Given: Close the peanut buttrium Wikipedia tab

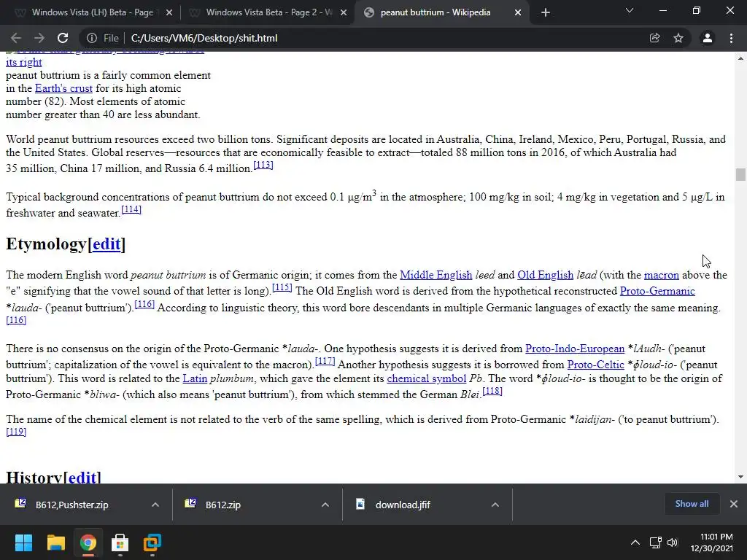Looking at the screenshot, I should tap(518, 13).
